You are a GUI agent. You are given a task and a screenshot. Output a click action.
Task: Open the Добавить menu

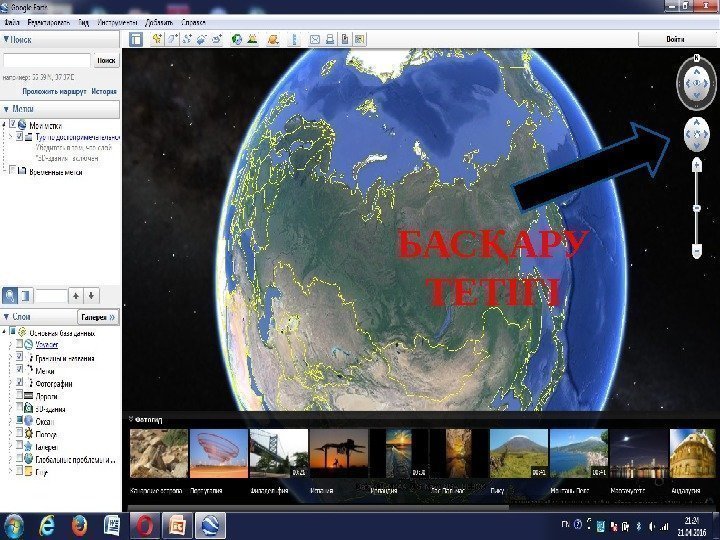point(159,22)
